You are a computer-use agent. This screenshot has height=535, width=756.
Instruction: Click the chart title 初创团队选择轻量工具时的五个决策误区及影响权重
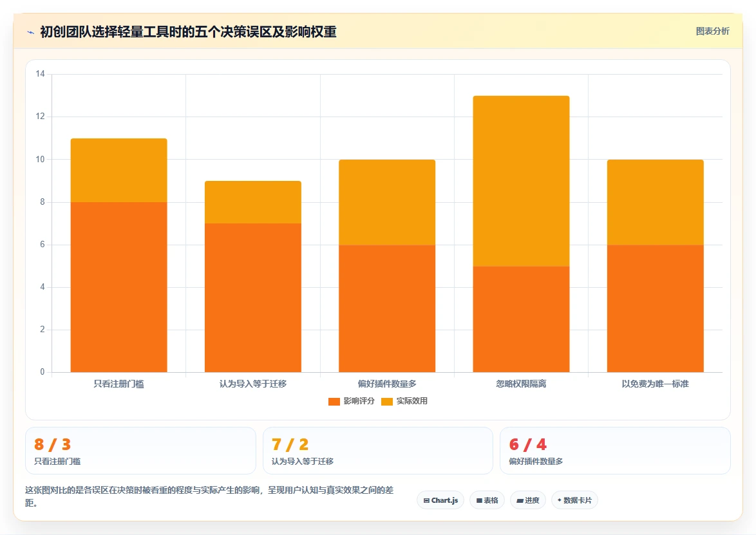(188, 32)
